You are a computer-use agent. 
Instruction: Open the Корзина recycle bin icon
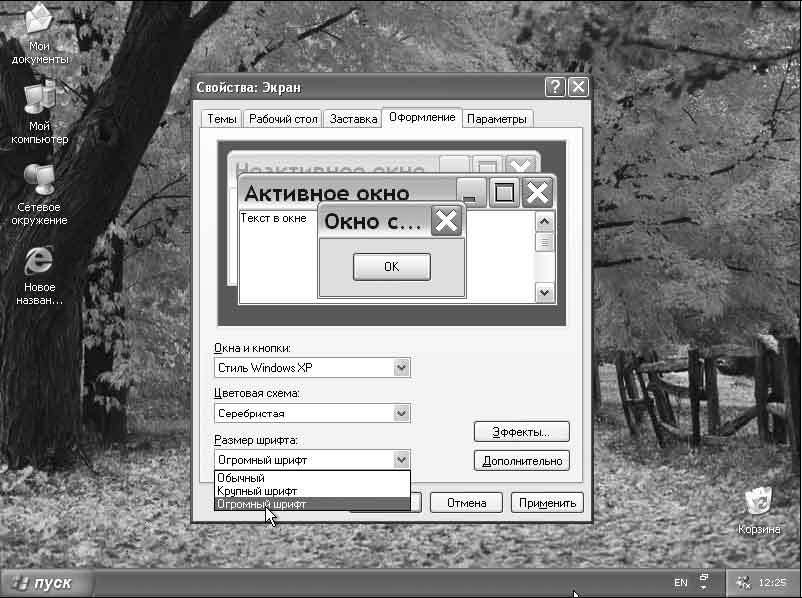click(x=760, y=500)
